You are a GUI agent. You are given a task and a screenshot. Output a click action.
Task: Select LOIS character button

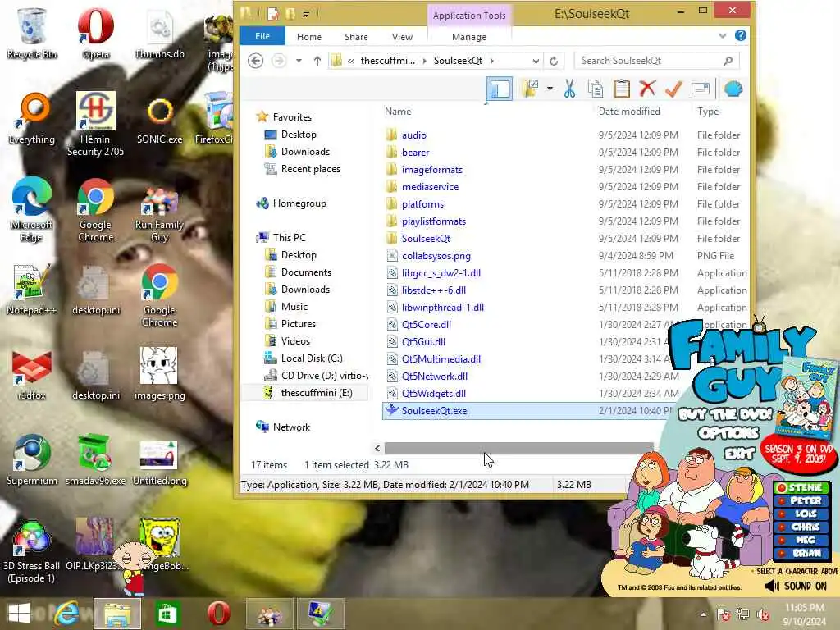[x=802, y=514]
